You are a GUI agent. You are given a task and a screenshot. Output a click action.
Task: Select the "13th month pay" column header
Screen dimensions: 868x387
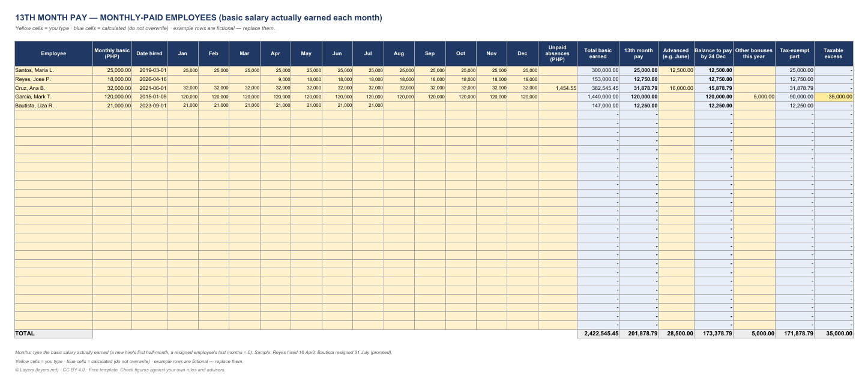coord(639,53)
